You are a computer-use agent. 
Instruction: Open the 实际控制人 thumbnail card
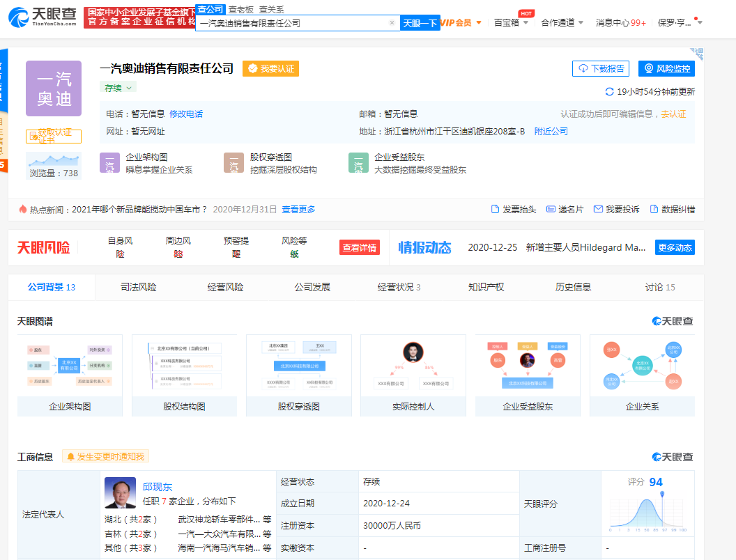click(x=413, y=375)
